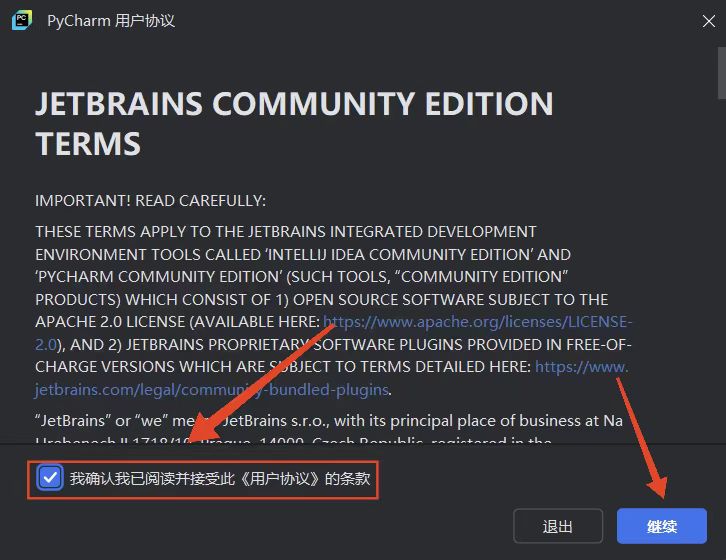Click the checkbox label '我确认我已阅读并接受此《用户协议》的条款'
726x560 pixels.
(x=220, y=478)
